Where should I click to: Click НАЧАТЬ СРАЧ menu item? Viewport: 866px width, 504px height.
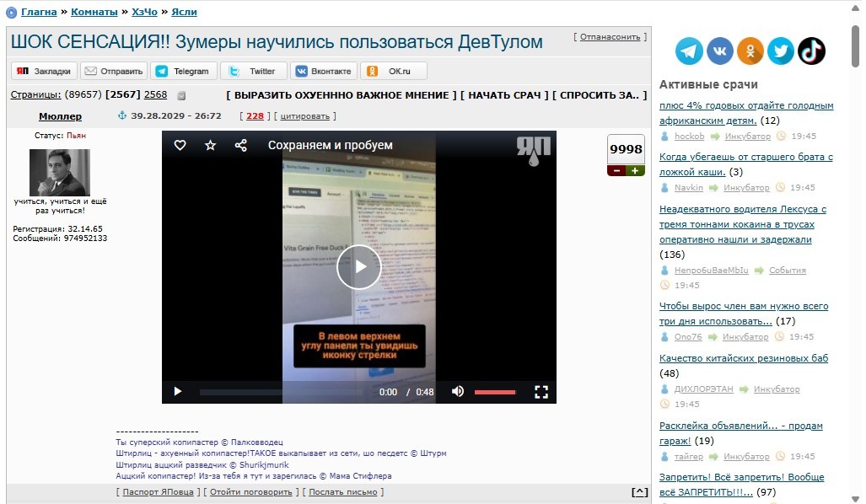tap(505, 95)
